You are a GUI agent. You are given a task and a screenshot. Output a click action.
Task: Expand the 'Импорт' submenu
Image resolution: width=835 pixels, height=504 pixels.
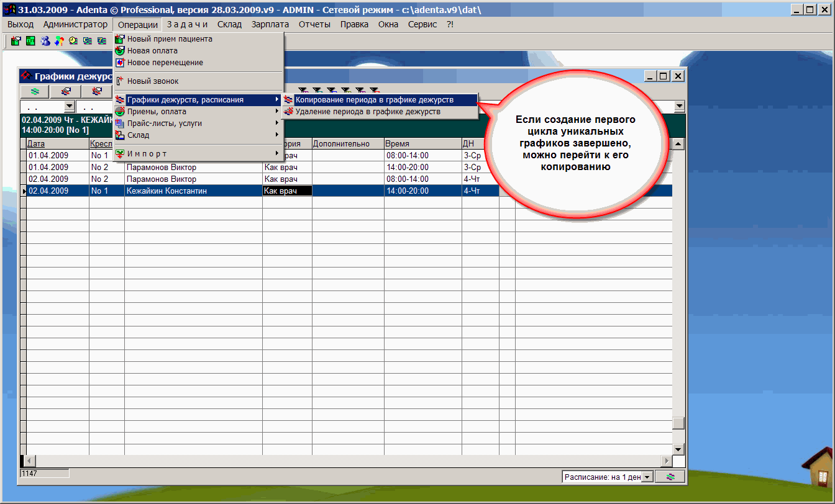(147, 153)
